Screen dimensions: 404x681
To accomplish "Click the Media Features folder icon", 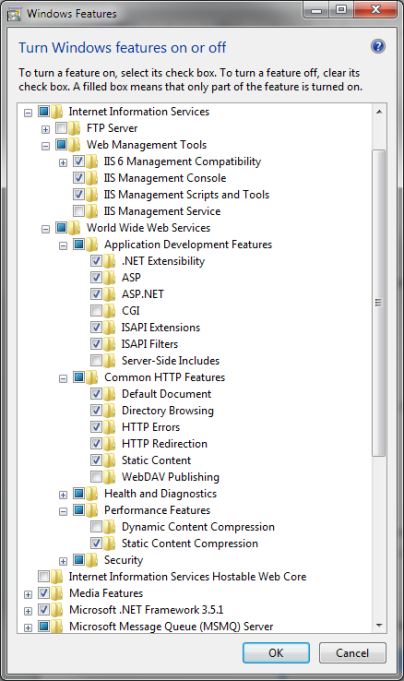I will pos(57,593).
